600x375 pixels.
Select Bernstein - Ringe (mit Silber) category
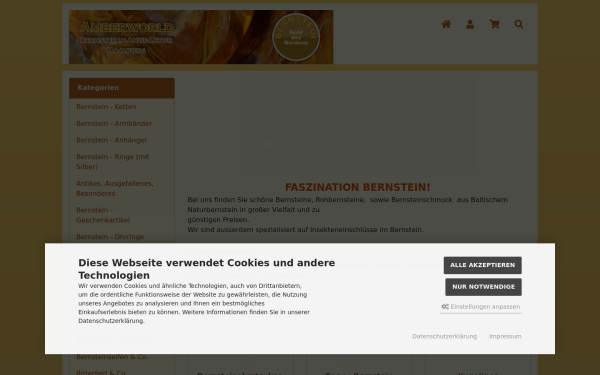click(x=112, y=162)
